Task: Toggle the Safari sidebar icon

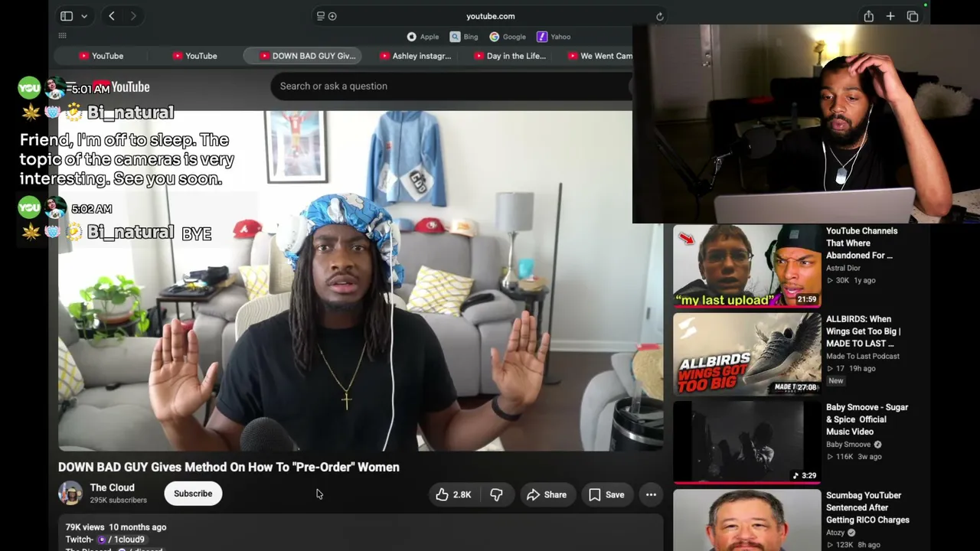Action: tap(67, 16)
